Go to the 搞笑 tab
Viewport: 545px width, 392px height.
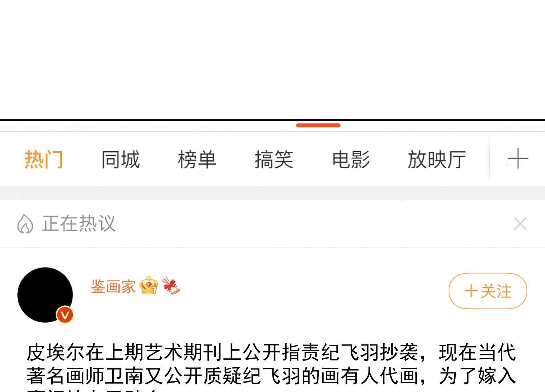pyautogui.click(x=274, y=160)
